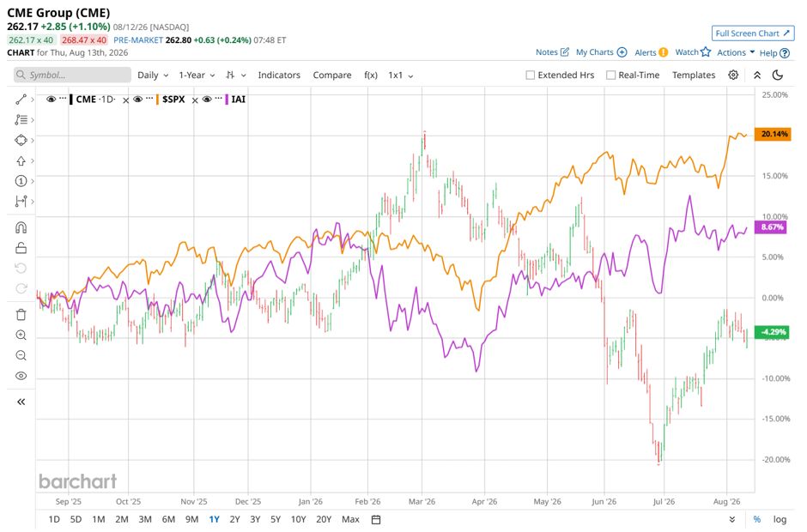Image resolution: width=807 pixels, height=532 pixels.
Task: Switch to dark mode with the moon icon
Action: (778, 76)
